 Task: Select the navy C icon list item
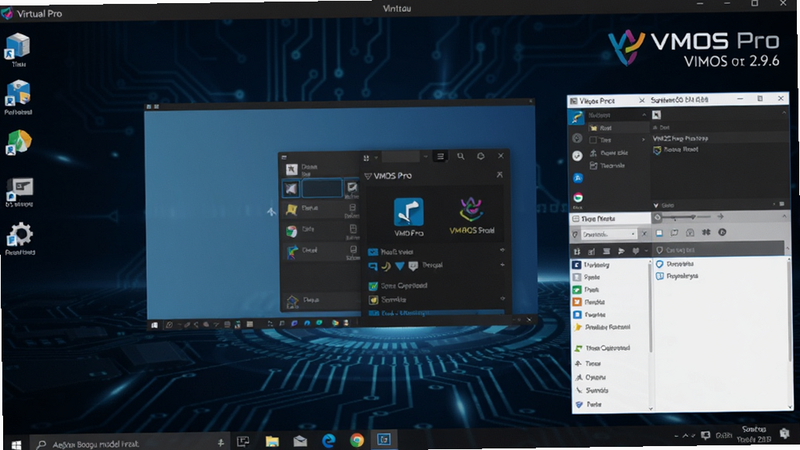[592, 265]
